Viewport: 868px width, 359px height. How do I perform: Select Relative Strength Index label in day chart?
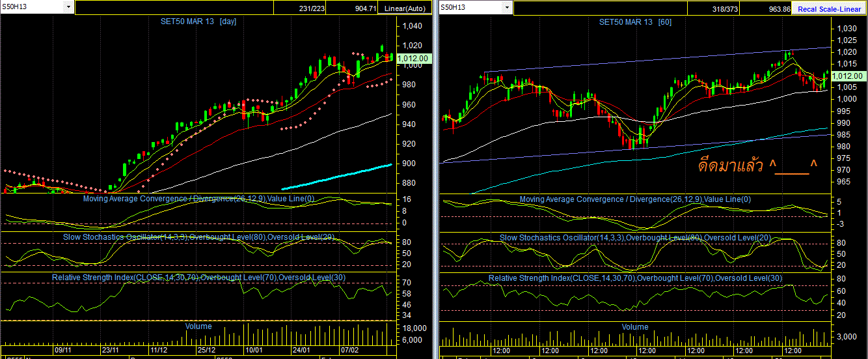[x=198, y=278]
